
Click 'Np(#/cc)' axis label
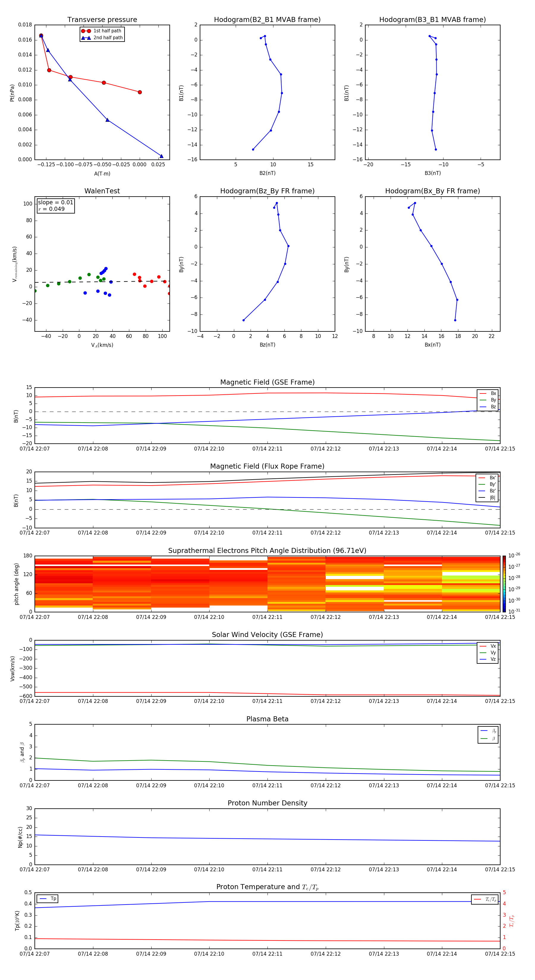pos(20,837)
